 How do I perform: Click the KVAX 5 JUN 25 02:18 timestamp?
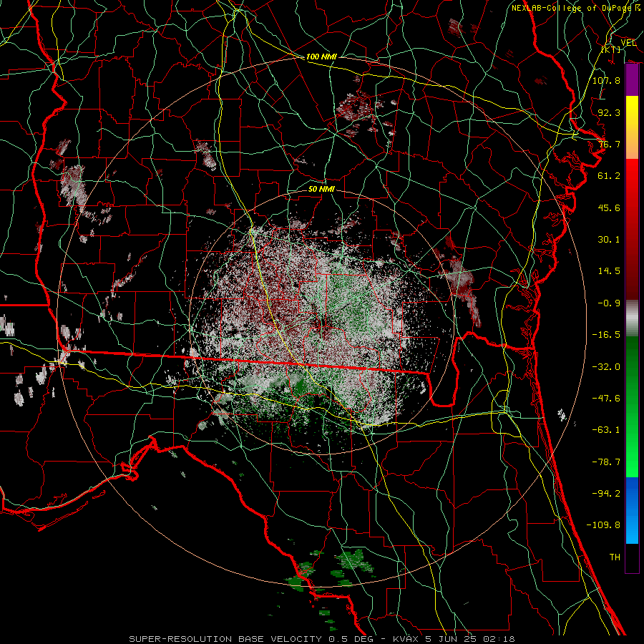(454, 639)
